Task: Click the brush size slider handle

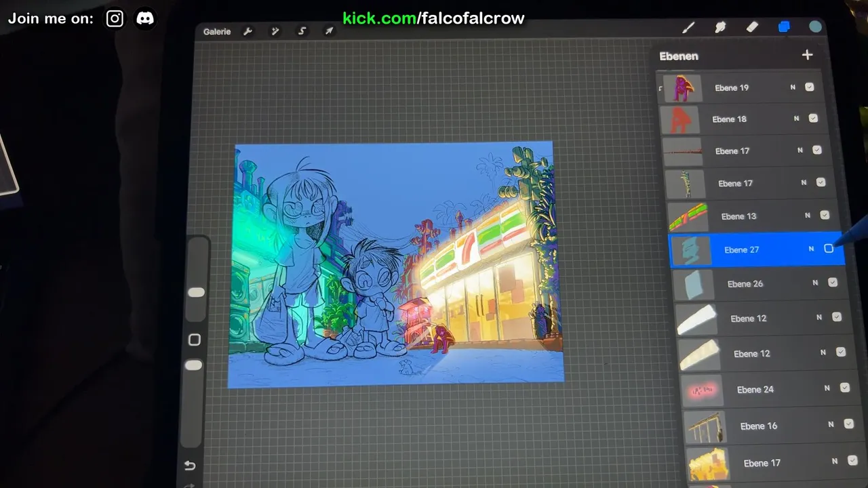Action: (x=196, y=292)
